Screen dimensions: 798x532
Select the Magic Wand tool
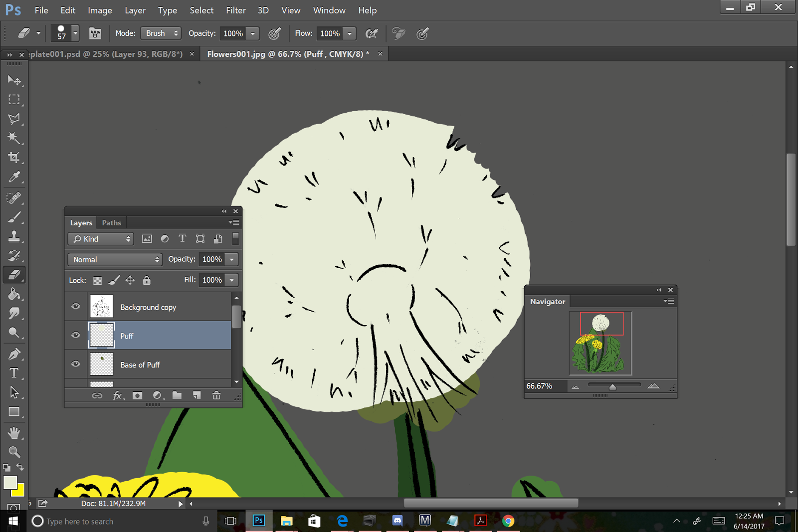point(13,138)
